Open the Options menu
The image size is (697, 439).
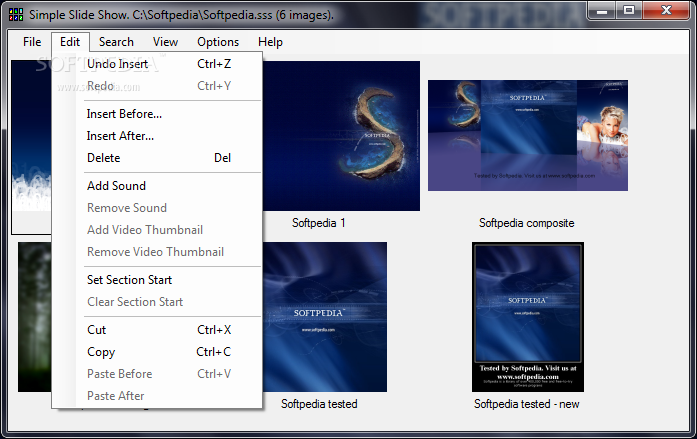click(x=218, y=42)
